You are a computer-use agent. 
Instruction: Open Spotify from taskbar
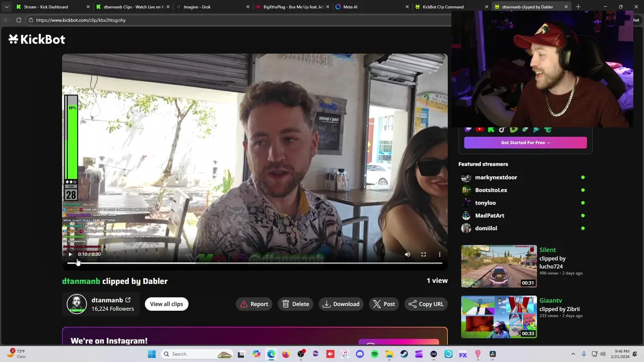[374, 354]
